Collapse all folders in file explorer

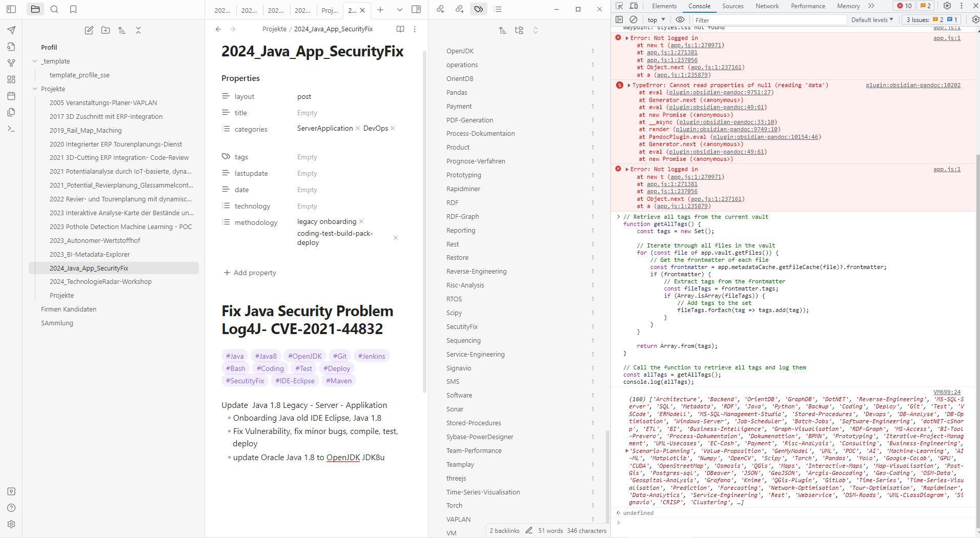click(x=138, y=30)
